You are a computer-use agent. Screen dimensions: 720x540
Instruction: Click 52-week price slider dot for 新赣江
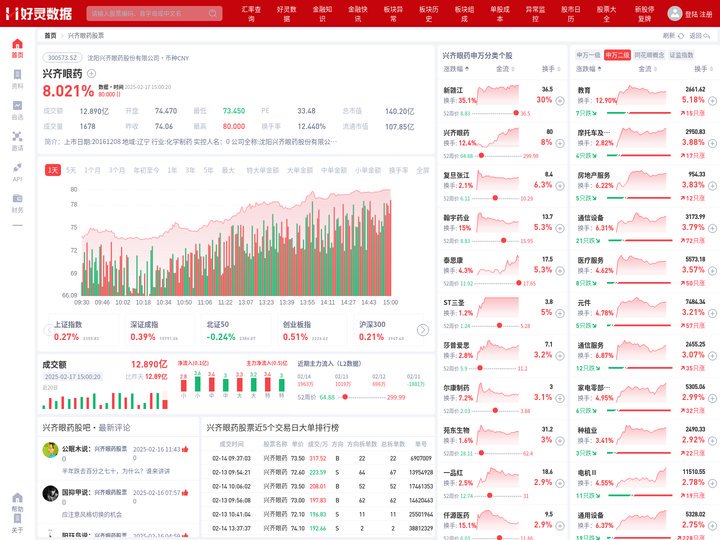pyautogui.click(x=516, y=113)
